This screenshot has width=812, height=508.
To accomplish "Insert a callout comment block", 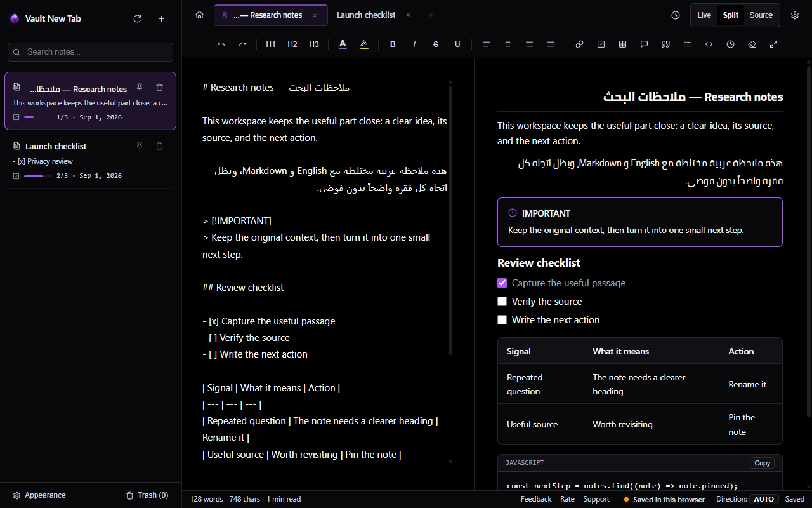I will click(x=644, y=44).
